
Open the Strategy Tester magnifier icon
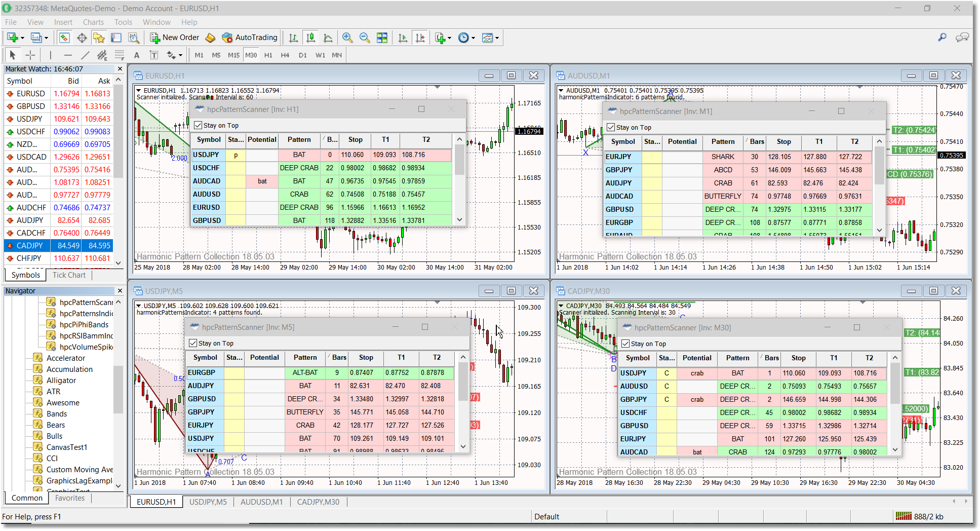pyautogui.click(x=133, y=37)
